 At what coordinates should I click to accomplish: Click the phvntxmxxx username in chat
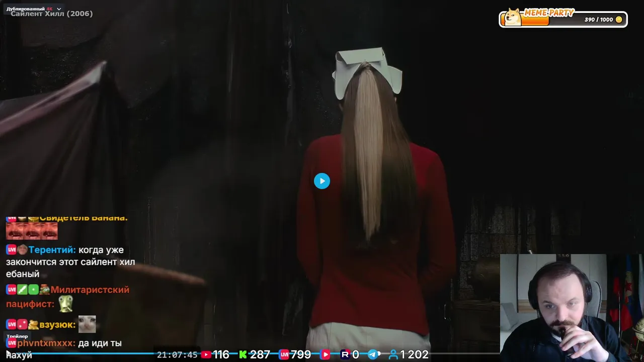click(x=46, y=343)
